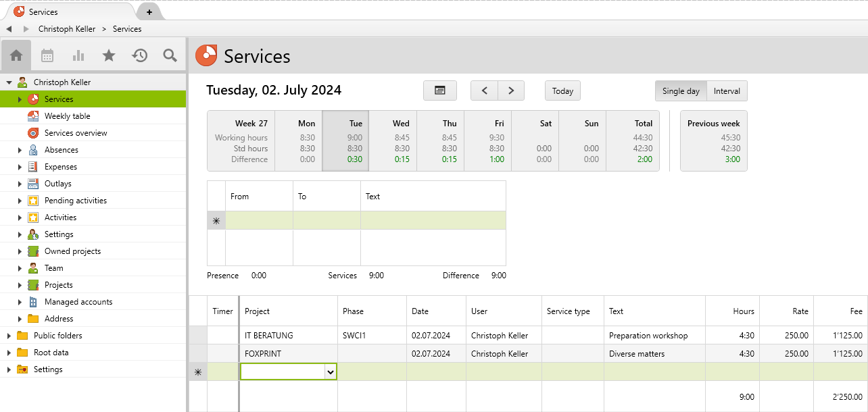
Task: Click the favorites star icon
Action: 109,55
